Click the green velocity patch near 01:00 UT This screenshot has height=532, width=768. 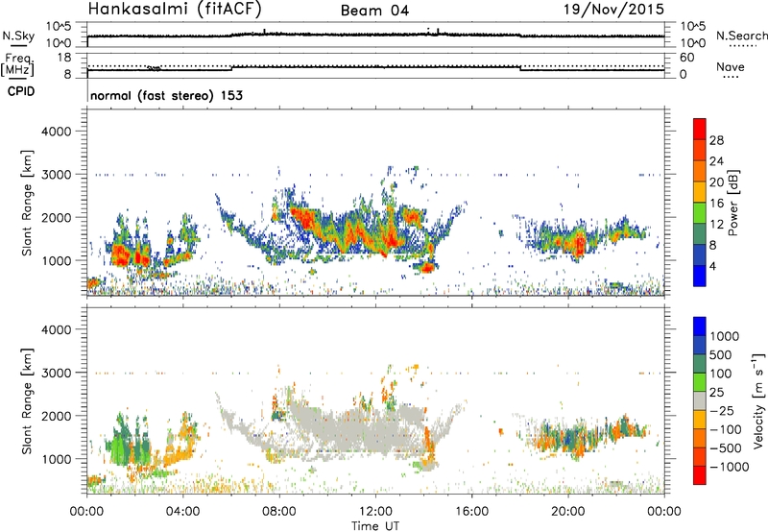[x=118, y=448]
